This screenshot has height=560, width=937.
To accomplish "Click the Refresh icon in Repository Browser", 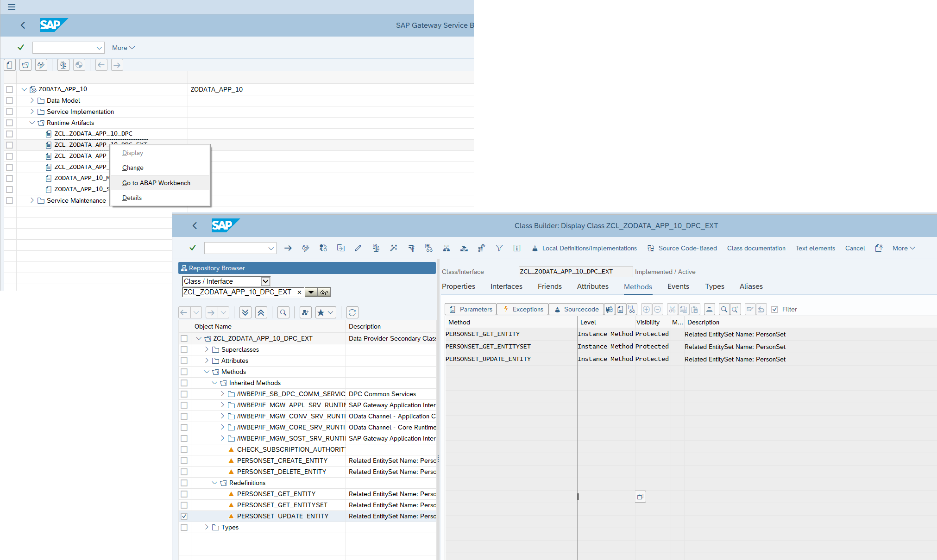I will (x=352, y=312).
